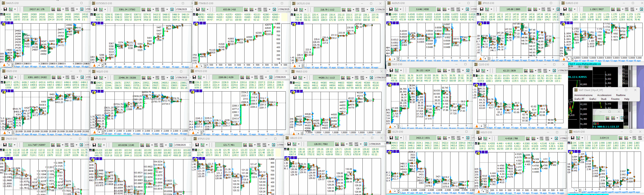The image size is (644, 195).
Task: Click the floppy-disk save icon in JPYU5 window
Action: 482,9
